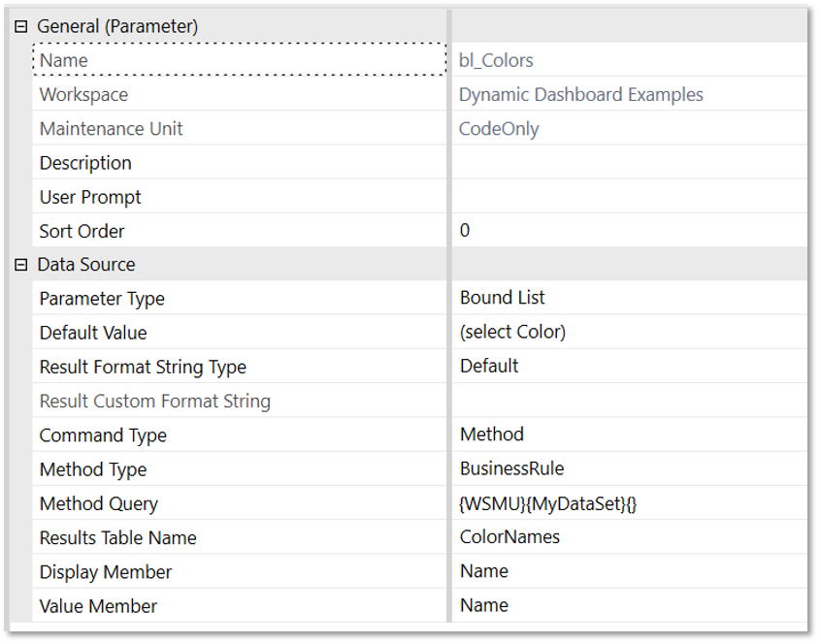The height and width of the screenshot is (644, 821).
Task: Edit Results Table Name ColorNames
Action: click(631, 537)
